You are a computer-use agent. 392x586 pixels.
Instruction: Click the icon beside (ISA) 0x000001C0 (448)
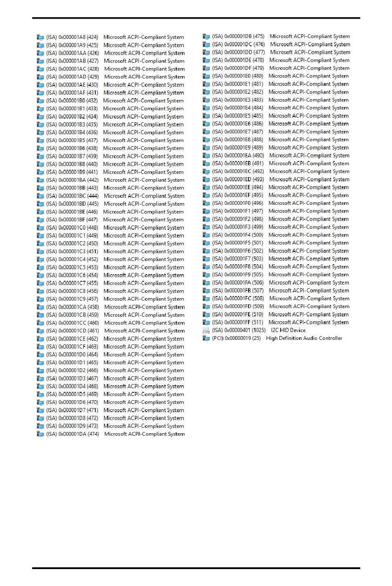click(x=40, y=228)
